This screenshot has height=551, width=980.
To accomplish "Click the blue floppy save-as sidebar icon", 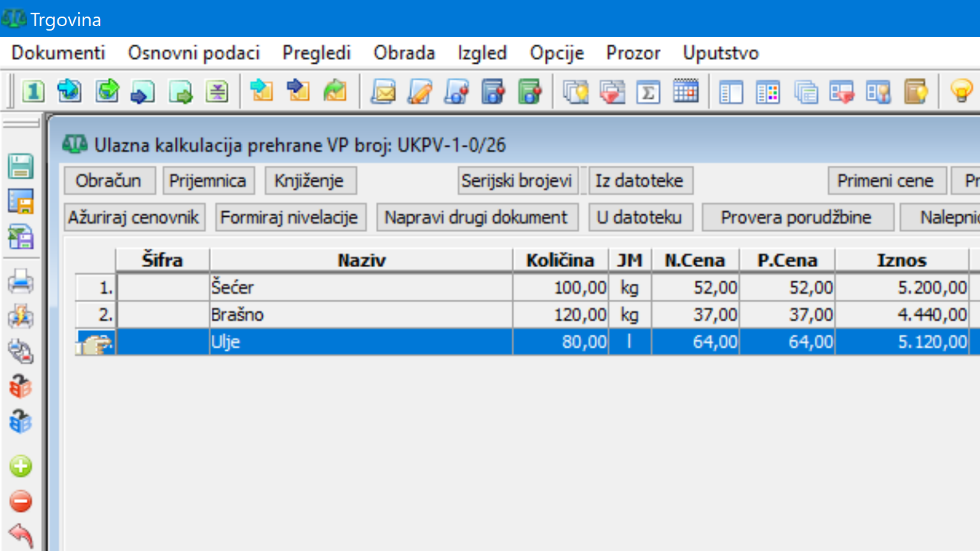I will point(20,202).
